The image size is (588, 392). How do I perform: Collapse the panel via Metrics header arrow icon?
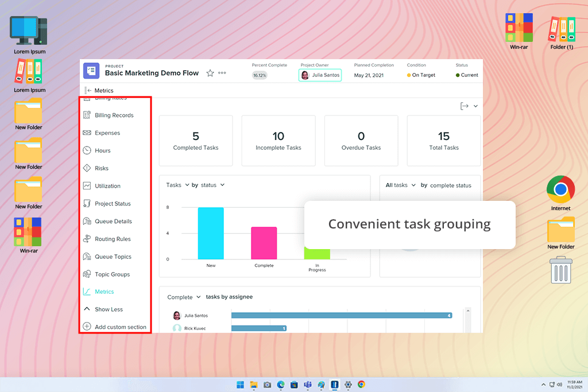[88, 90]
